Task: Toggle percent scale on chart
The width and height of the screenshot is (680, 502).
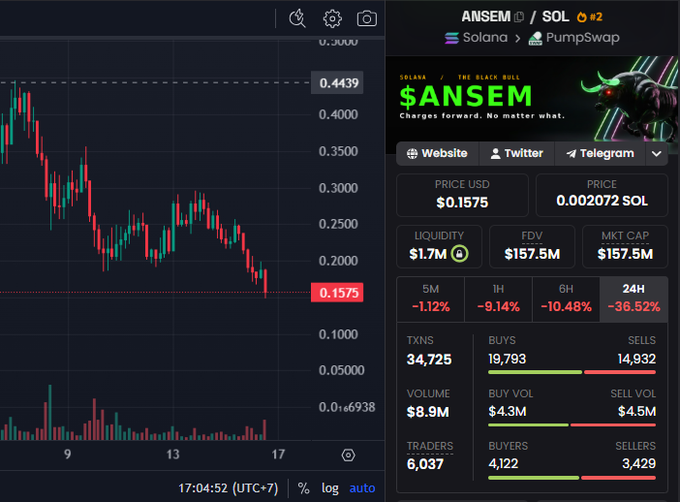Action: click(304, 489)
